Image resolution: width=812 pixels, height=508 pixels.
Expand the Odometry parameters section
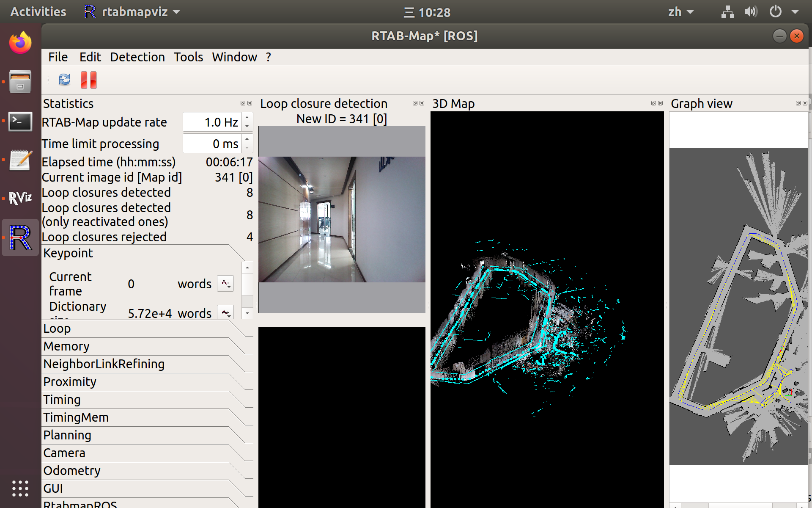(x=72, y=470)
